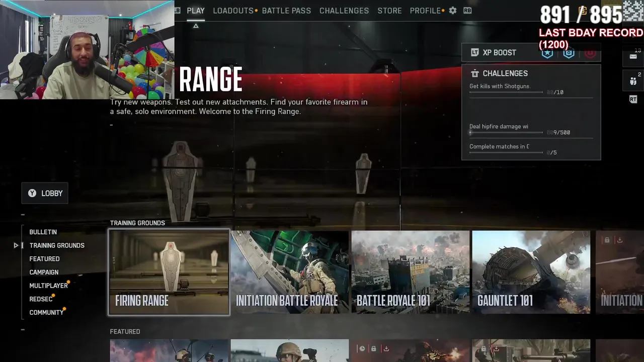Open the PROFILE tab

pyautogui.click(x=425, y=11)
